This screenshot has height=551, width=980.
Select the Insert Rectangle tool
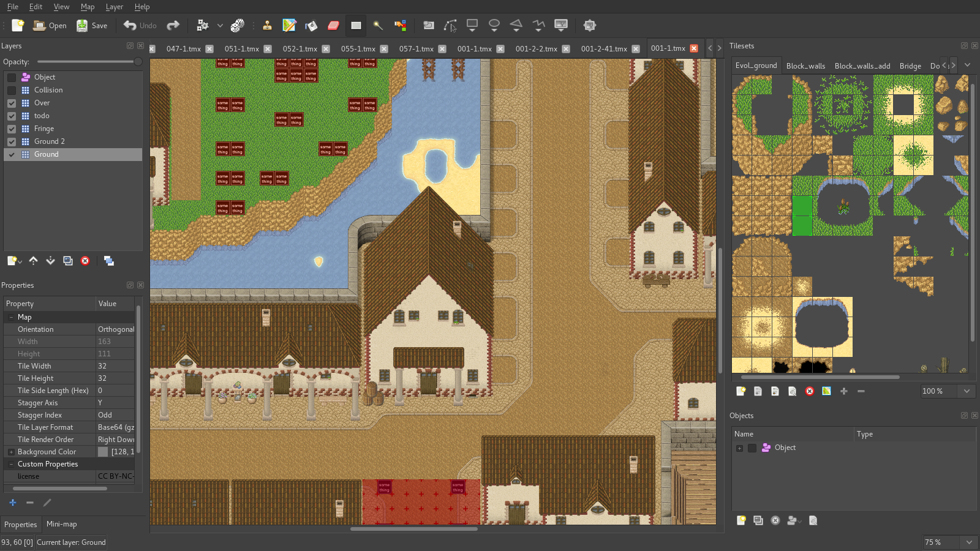pos(472,25)
